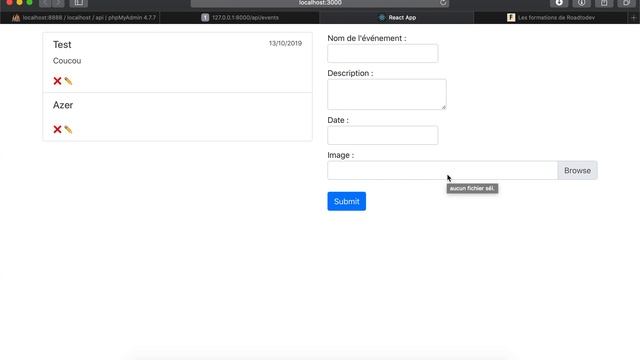The height and width of the screenshot is (360, 640).
Task: Show all tabs overview icon
Action: [x=627, y=3]
